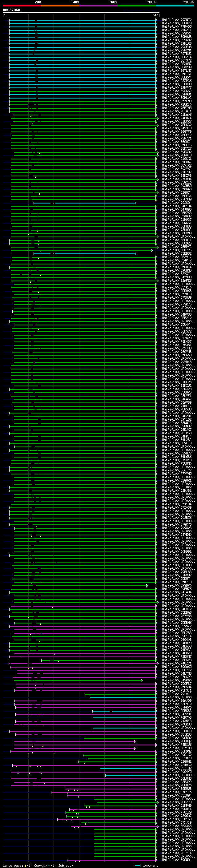197x868 pixels.
Task: Click hit label UniRef100_B5X3X5
Action: (x=177, y=826)
